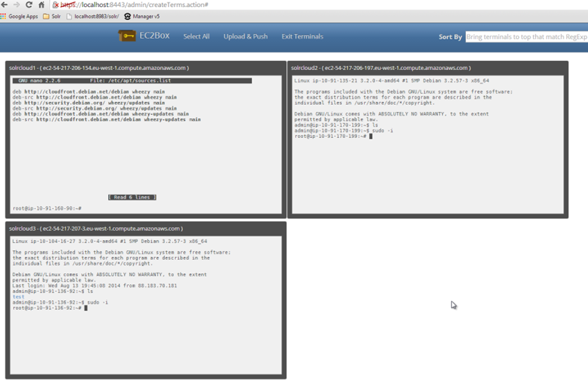Click the EC2Box key logo icon
The image size is (588, 382).
127,36
